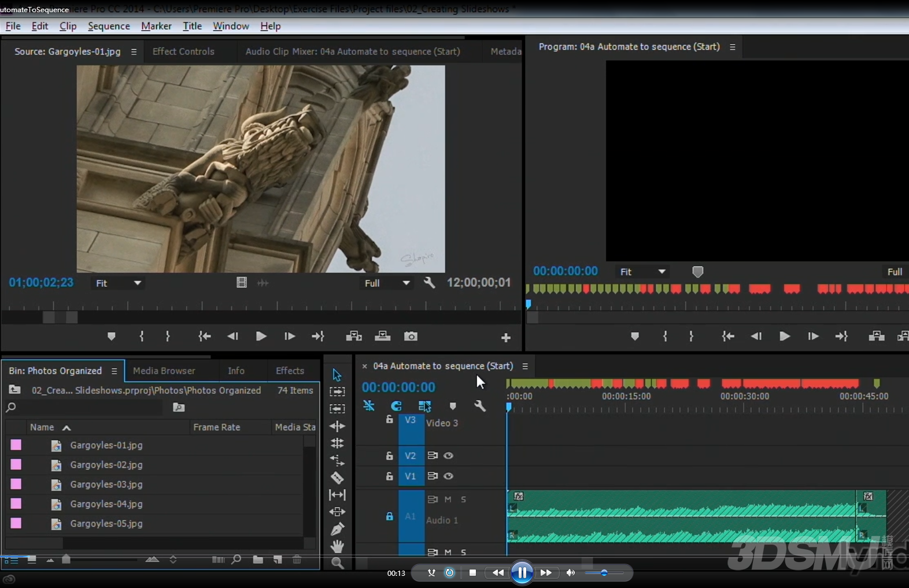The image size is (909, 588).
Task: Open the Sequence menu
Action: (x=109, y=26)
